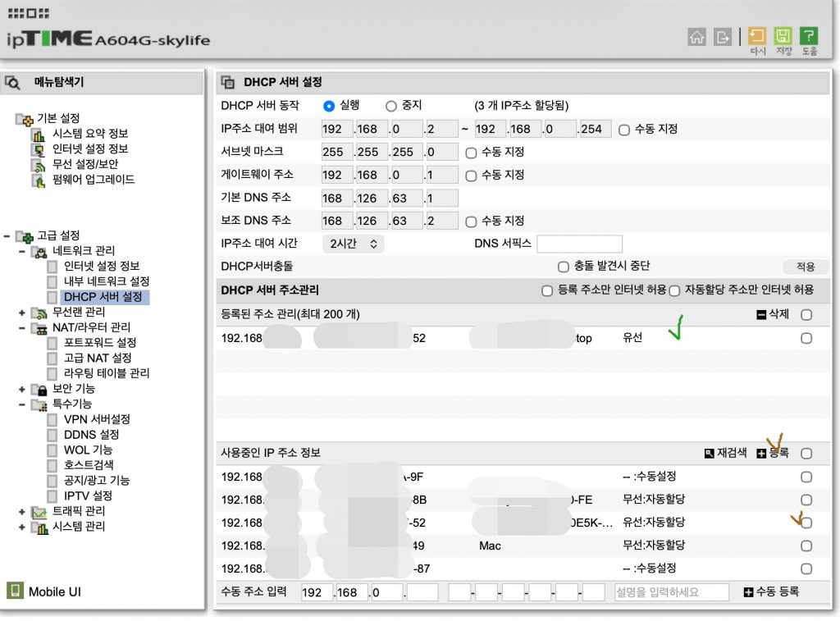Check 등록 주소만 인터넷 허용 option
840x621 pixels.
[x=547, y=290]
